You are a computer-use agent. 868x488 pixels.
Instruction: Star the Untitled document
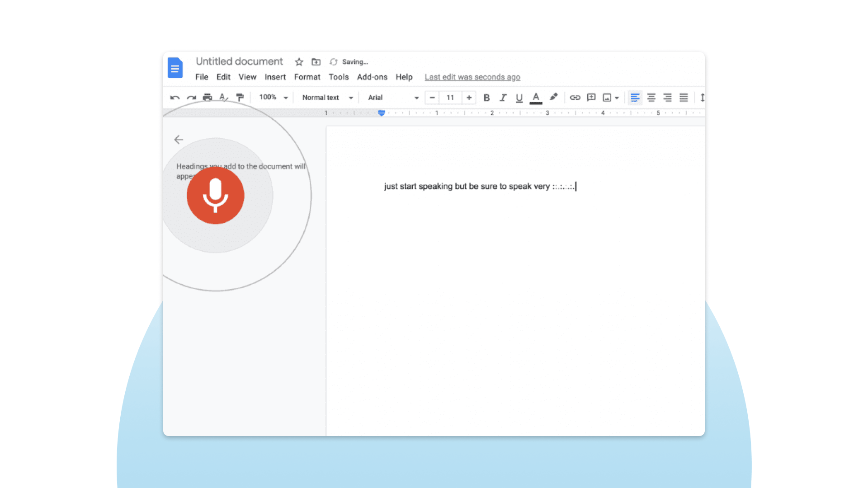pos(299,62)
